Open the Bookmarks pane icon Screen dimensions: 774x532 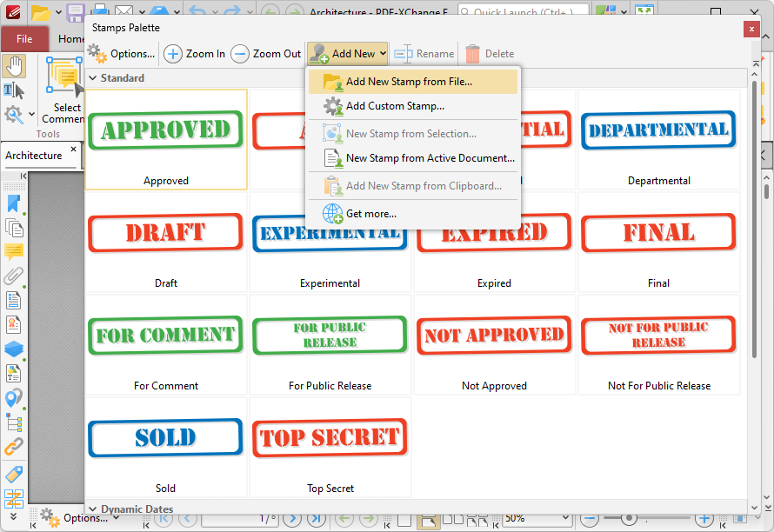(x=14, y=203)
